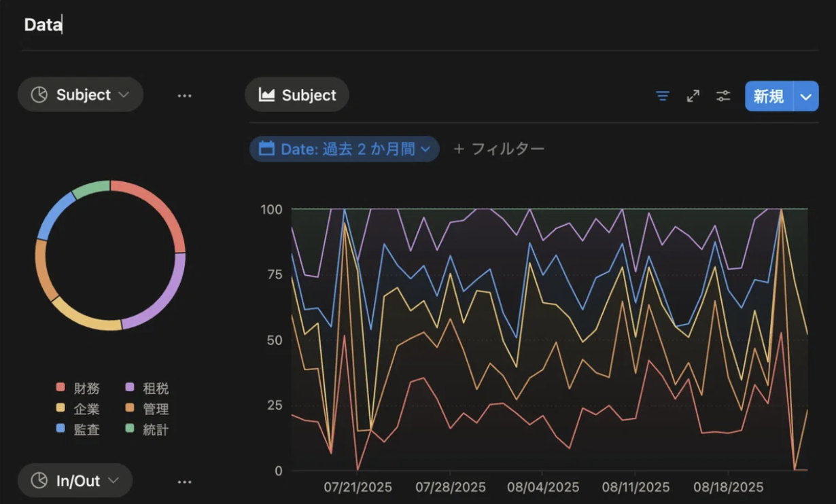This screenshot has width=836, height=504.
Task: Open view settings sliders icon
Action: point(723,96)
